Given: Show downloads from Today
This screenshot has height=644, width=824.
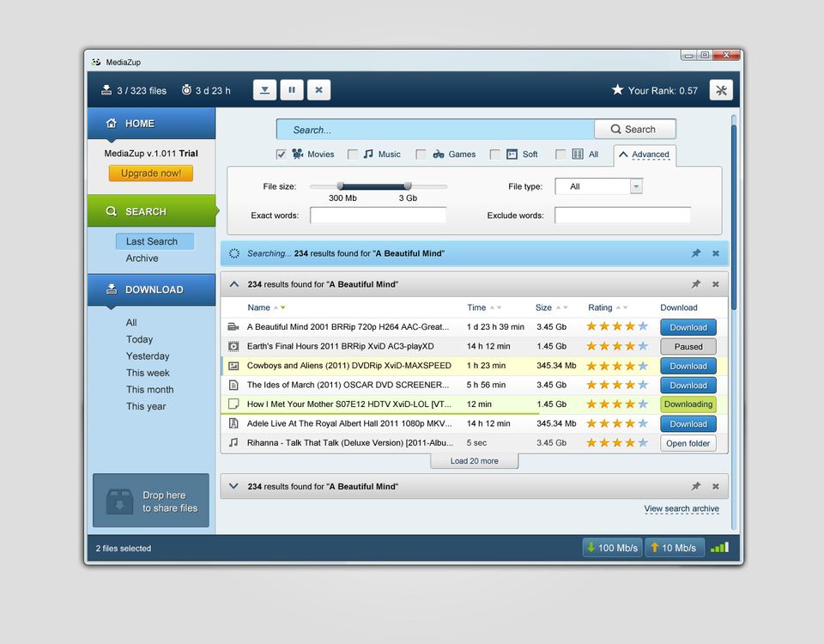Looking at the screenshot, I should click(139, 339).
